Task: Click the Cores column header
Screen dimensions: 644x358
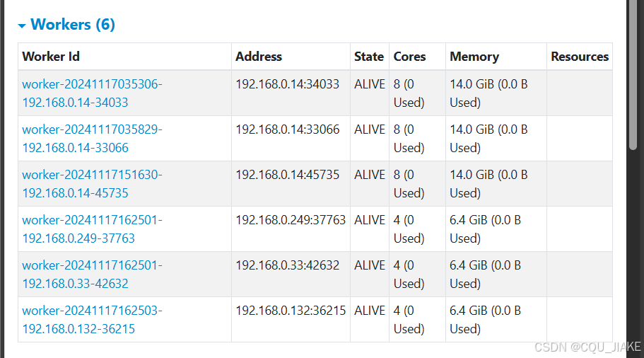Action: (x=410, y=57)
